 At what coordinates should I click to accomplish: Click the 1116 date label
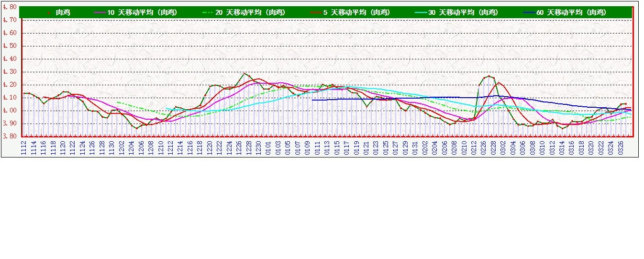(44, 147)
